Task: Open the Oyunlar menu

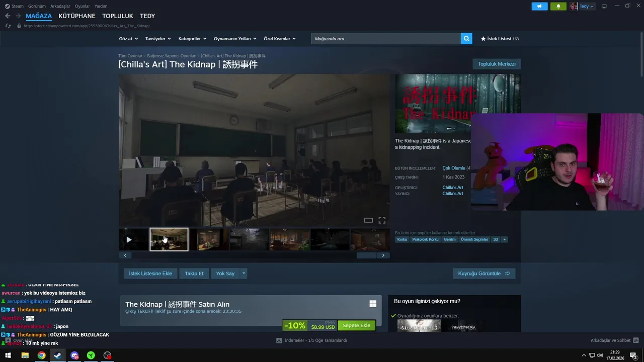Action: 82,6
